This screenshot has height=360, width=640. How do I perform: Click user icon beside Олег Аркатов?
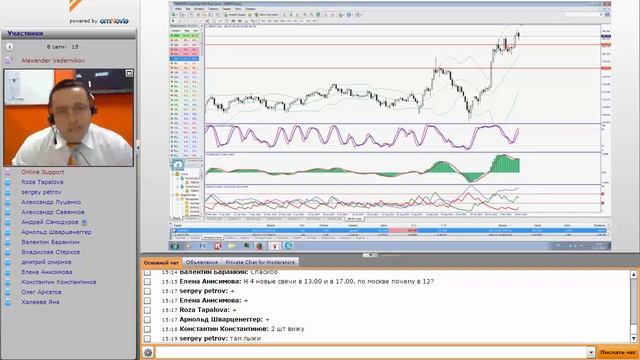8,292
